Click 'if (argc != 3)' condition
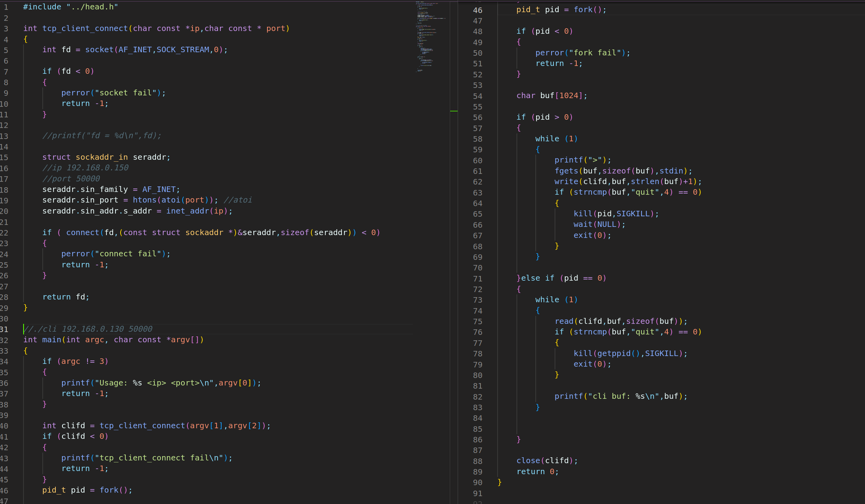865x504 pixels. coord(75,361)
